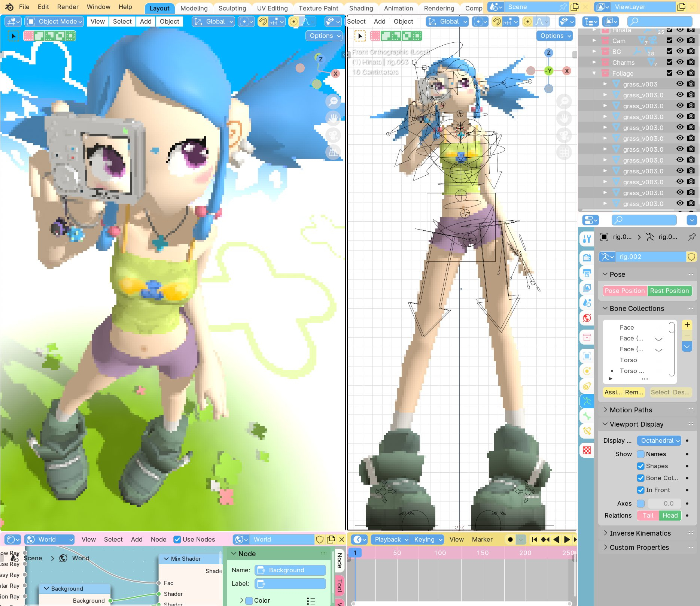Toggle camera view gizmo in the left viewport
This screenshot has width=700, height=606.
(x=333, y=135)
